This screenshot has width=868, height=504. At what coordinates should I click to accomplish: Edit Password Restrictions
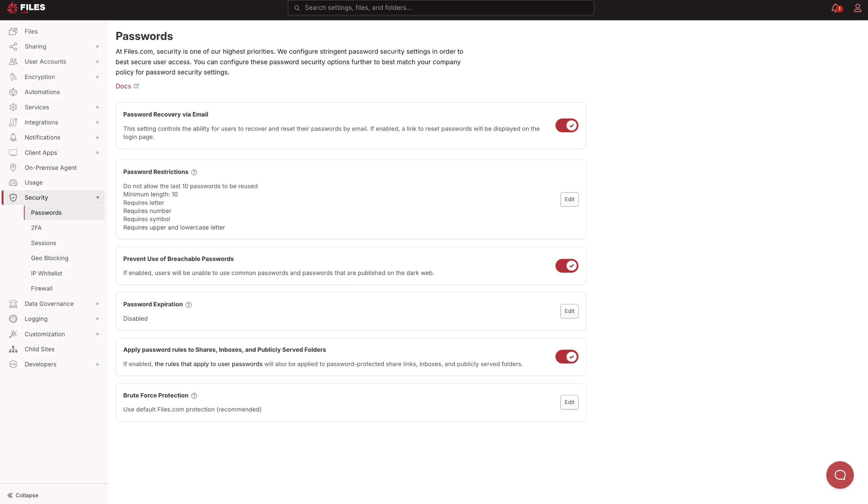click(x=569, y=199)
